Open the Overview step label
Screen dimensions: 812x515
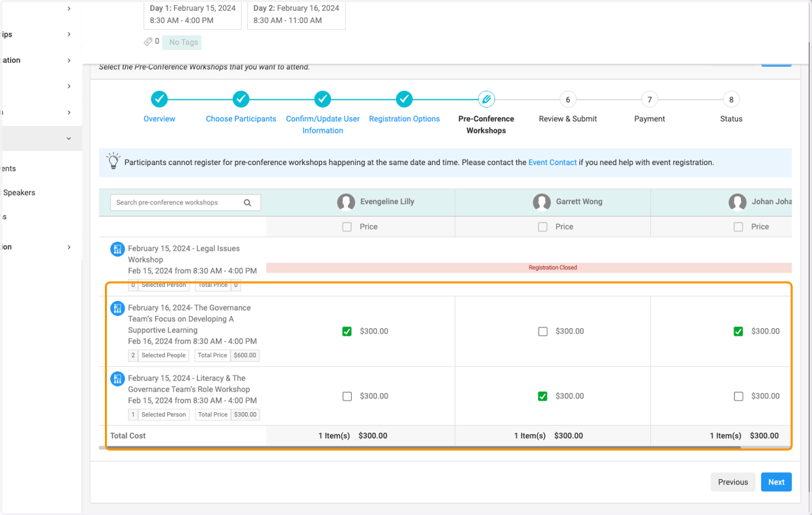pos(159,119)
